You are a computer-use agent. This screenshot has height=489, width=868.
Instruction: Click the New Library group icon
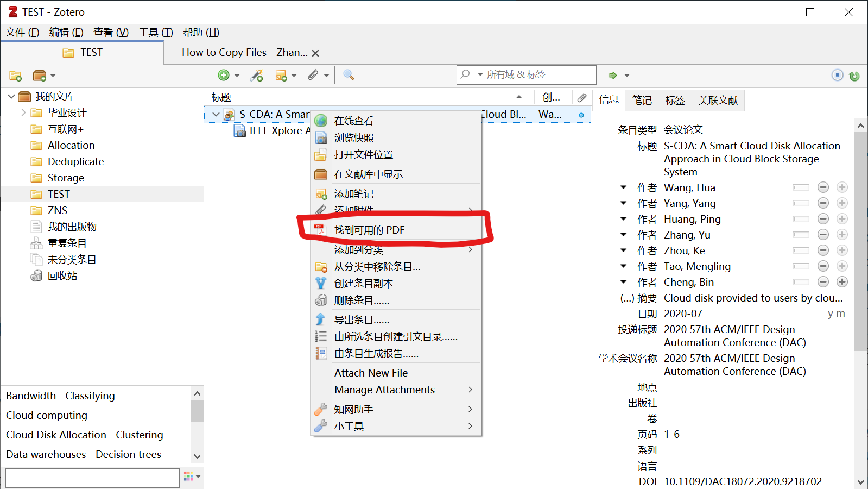pos(40,76)
